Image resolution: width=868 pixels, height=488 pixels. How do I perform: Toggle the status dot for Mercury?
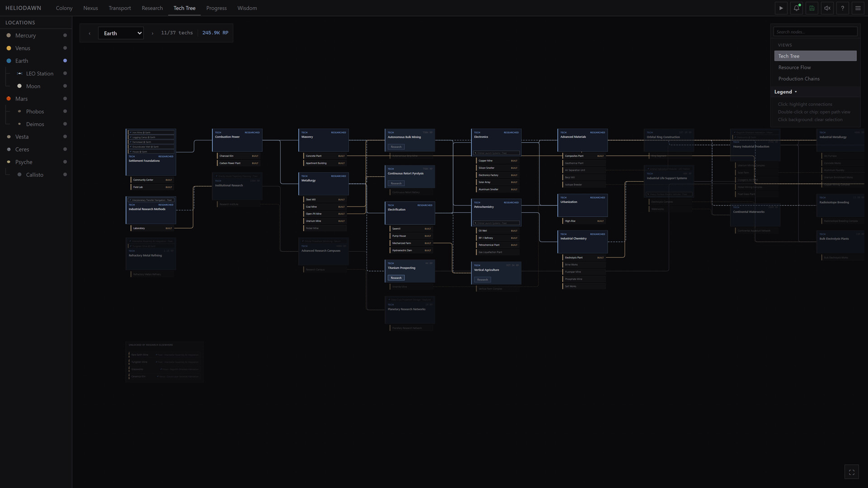65,35
